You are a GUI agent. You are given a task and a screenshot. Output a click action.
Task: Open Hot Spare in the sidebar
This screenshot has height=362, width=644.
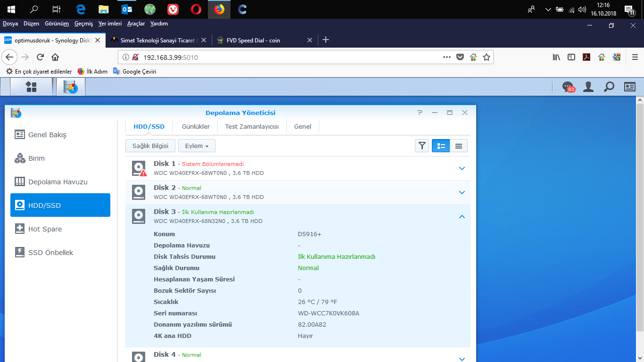[45, 229]
